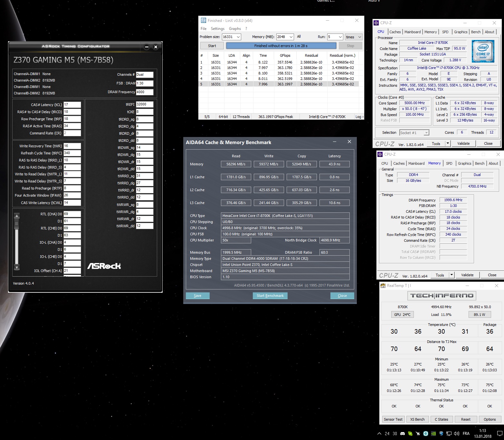504x440 pixels.
Task: Click the 89.1 W power button in RealTemp
Action: 480,315
